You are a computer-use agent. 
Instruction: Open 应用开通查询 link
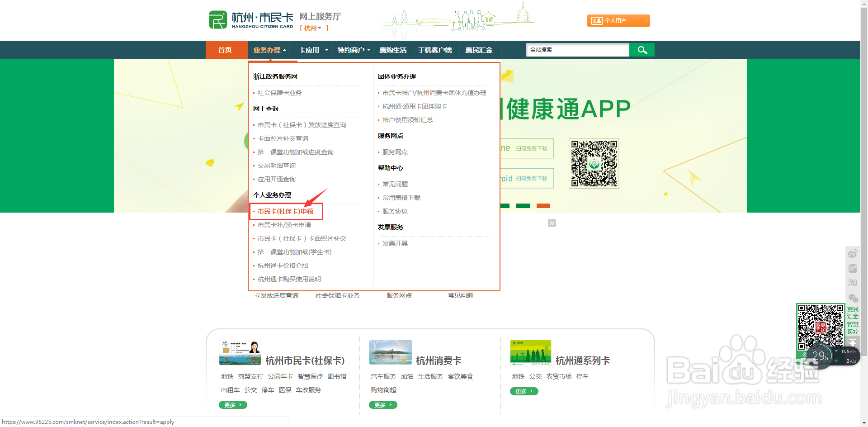pyautogui.click(x=277, y=179)
